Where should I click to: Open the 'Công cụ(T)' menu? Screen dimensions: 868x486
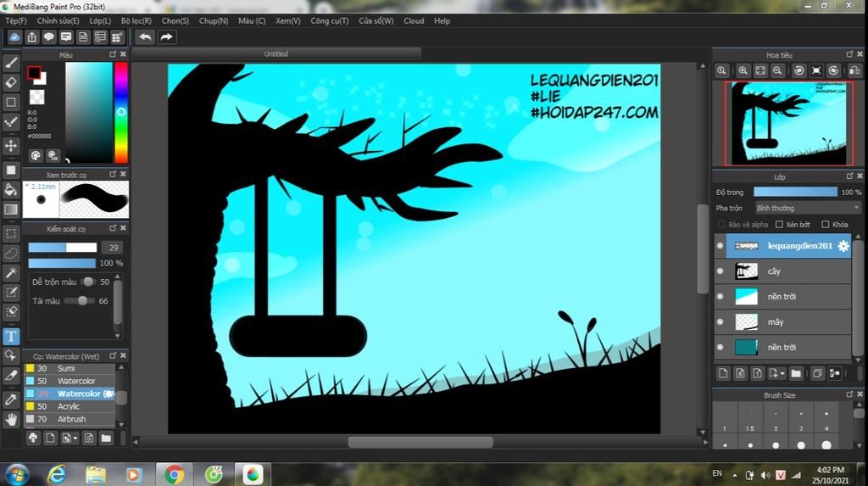tap(330, 20)
